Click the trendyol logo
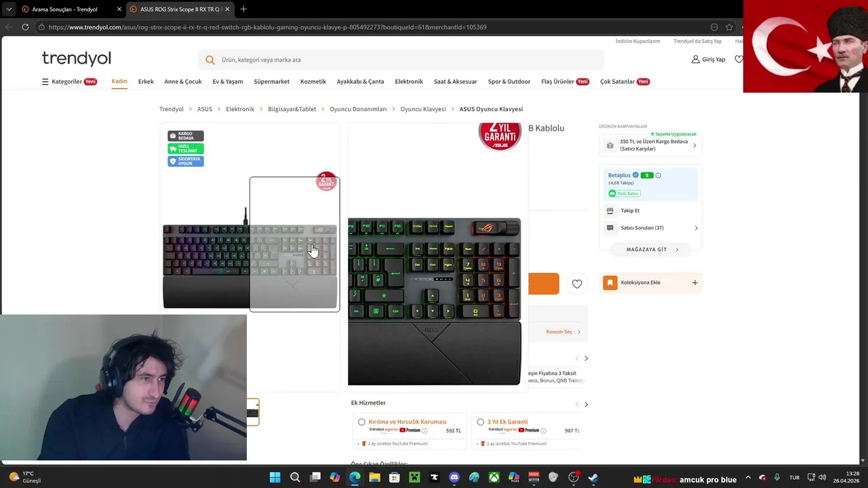 [x=76, y=58]
